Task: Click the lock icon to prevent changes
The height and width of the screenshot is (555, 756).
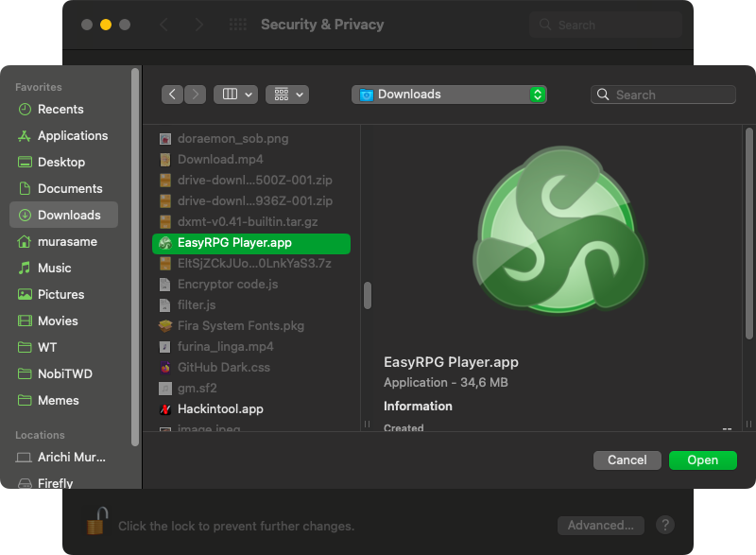Action: coord(96,521)
